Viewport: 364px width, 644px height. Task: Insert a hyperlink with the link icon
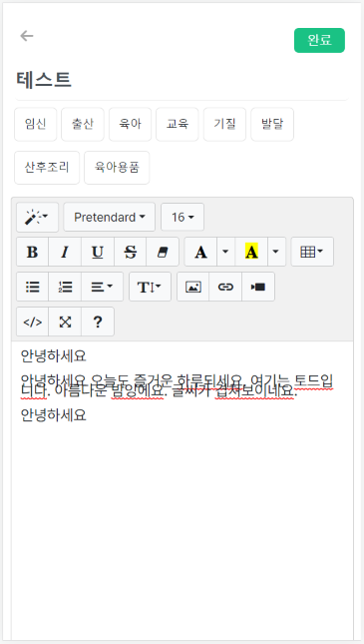pos(225,287)
